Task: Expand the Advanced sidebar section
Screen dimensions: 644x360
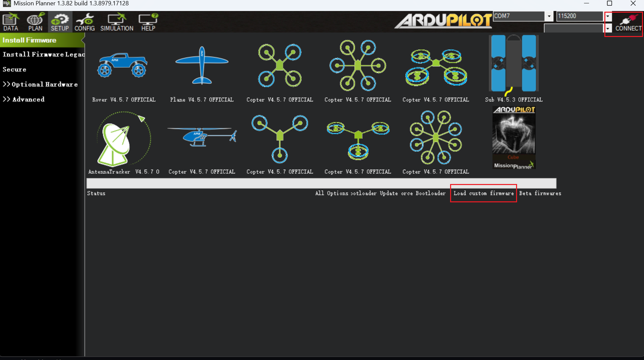Action: click(x=23, y=99)
